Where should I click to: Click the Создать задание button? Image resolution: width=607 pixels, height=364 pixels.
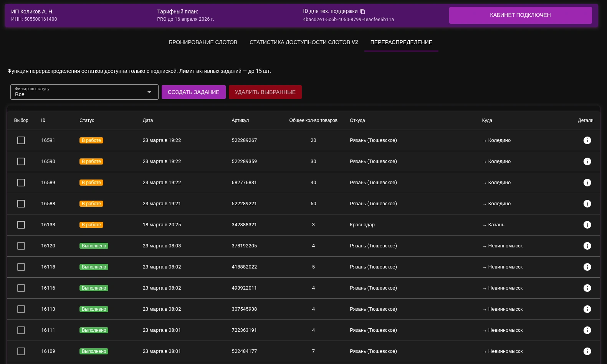point(194,92)
